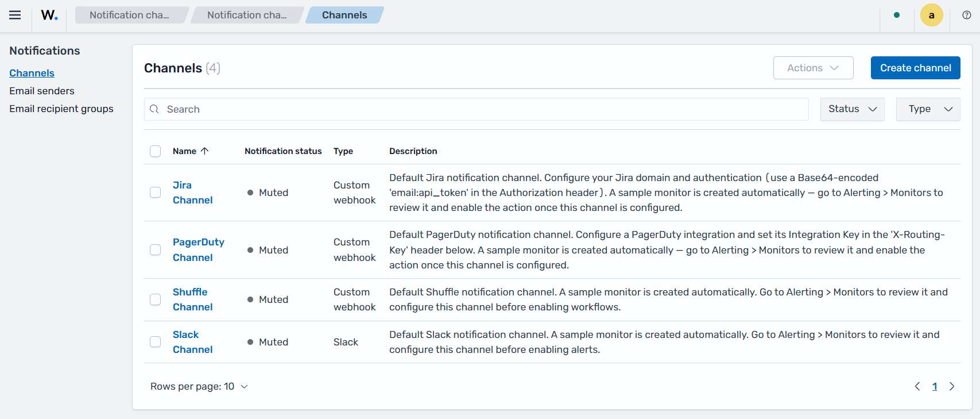Viewport: 980px width, 419px height.
Task: Click the Wazuh W logo
Action: click(x=49, y=15)
